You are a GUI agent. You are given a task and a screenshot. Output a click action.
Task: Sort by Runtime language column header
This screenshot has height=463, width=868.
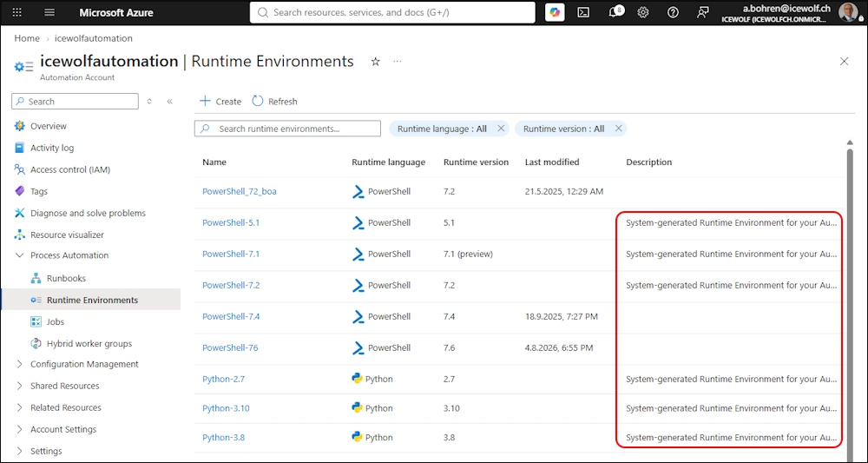pyautogui.click(x=388, y=162)
